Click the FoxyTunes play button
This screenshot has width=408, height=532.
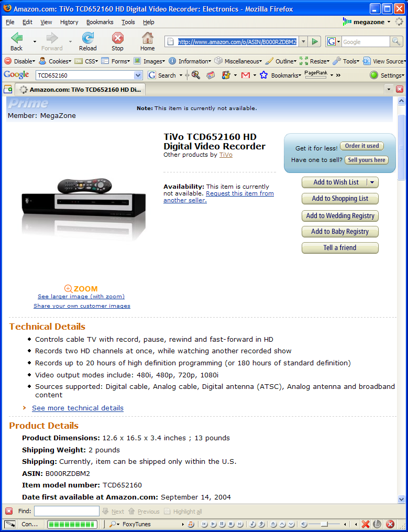[213, 524]
